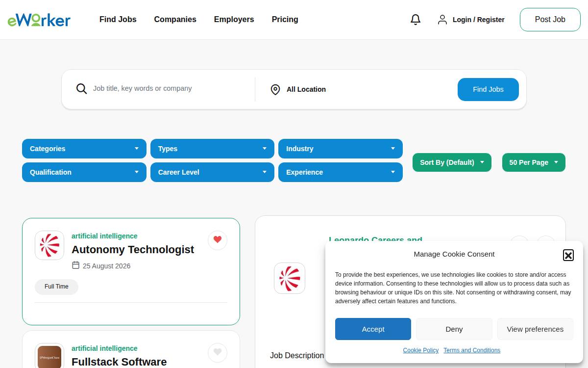
Task: Open the JPMorgan Chase logo thumbnail
Action: click(x=49, y=356)
